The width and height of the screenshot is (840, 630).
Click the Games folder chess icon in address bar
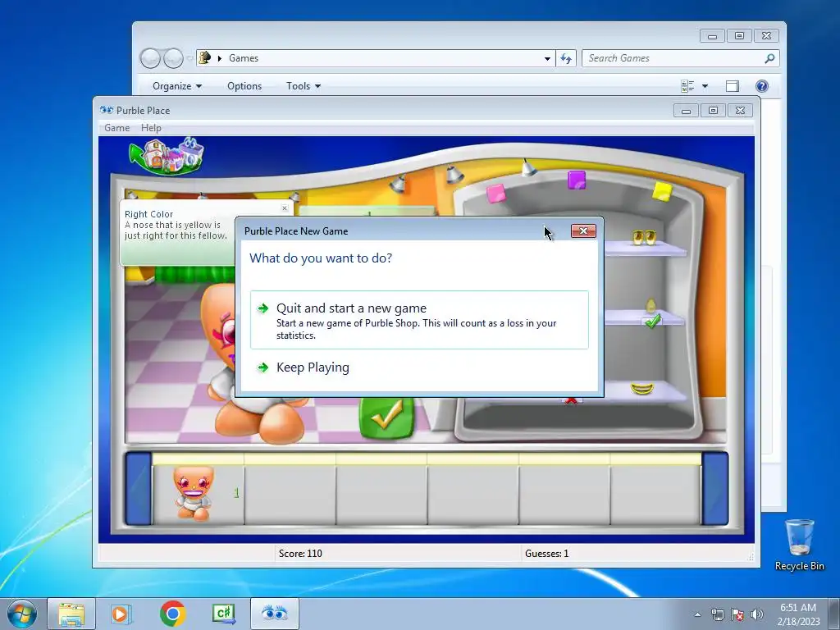pyautogui.click(x=204, y=58)
